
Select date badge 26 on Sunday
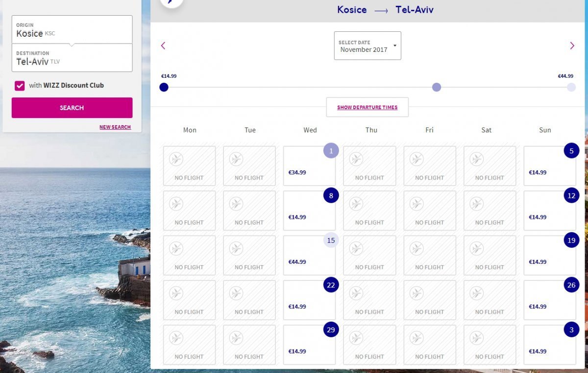point(571,285)
